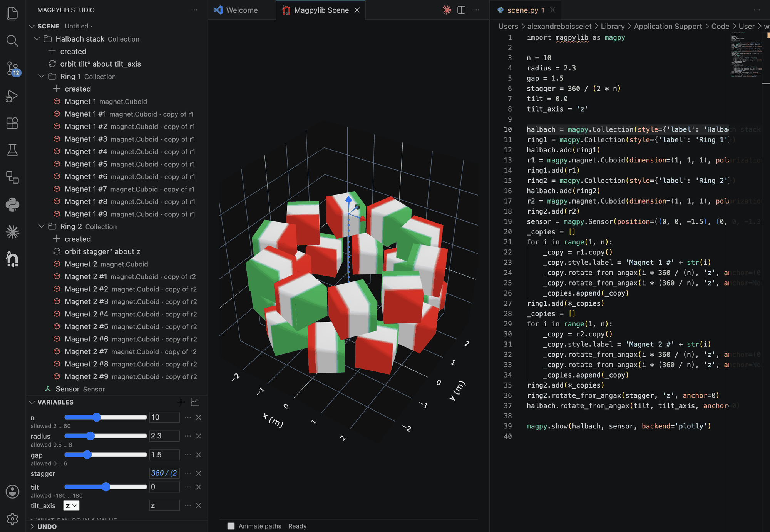This screenshot has height=532, width=770.
Task: Click the gap value field showing 1.5
Action: click(x=164, y=455)
